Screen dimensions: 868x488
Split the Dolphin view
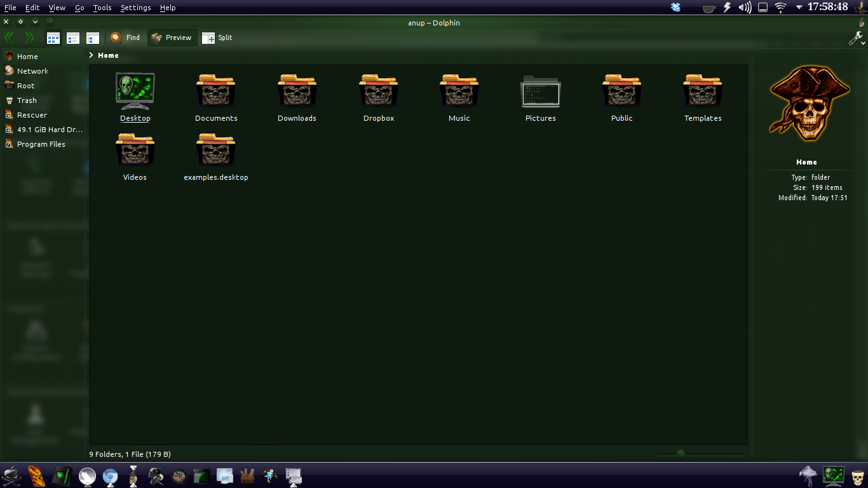click(x=217, y=38)
